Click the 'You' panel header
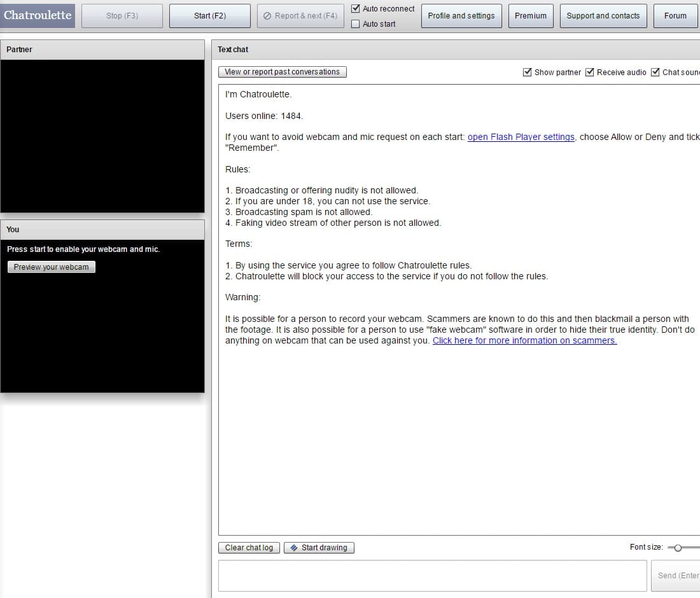700x598 pixels. coord(102,230)
